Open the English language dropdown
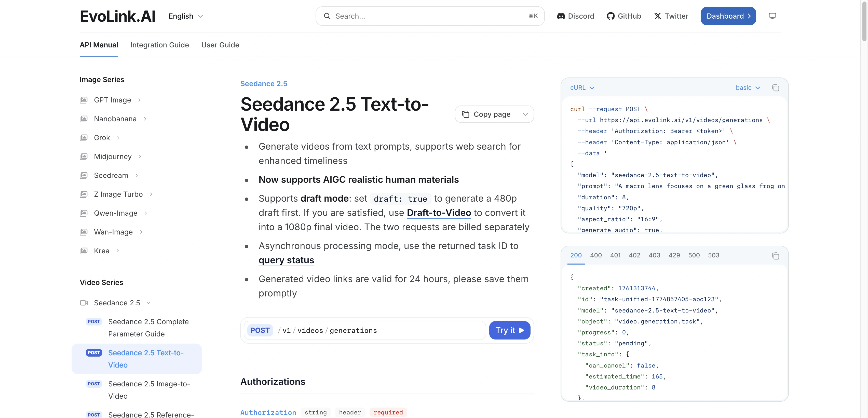 coord(186,16)
